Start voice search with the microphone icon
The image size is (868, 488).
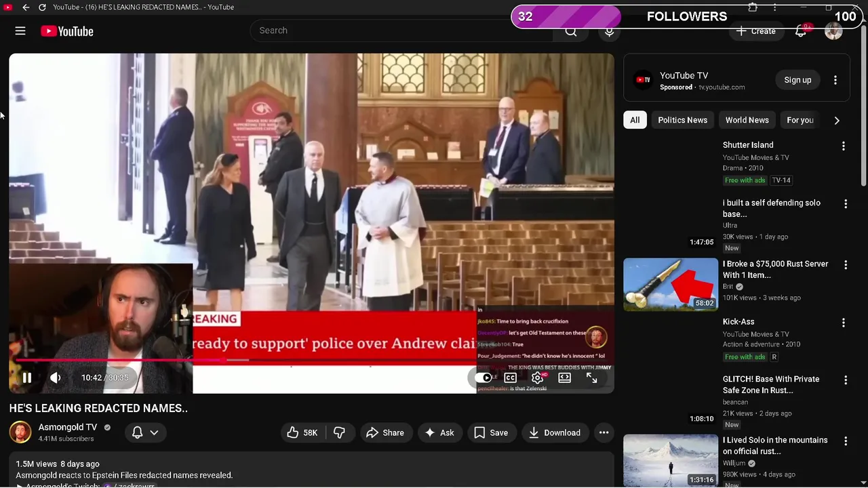click(x=609, y=31)
